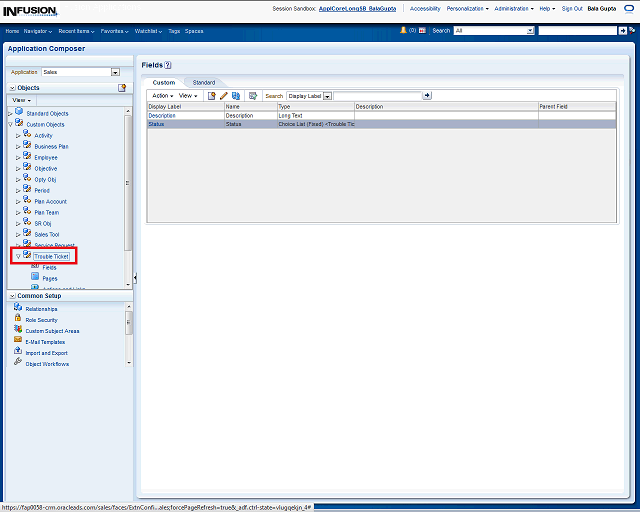
Task: Open the AppICoreLongSB_BalaGupta sandbox link
Action: click(x=357, y=9)
